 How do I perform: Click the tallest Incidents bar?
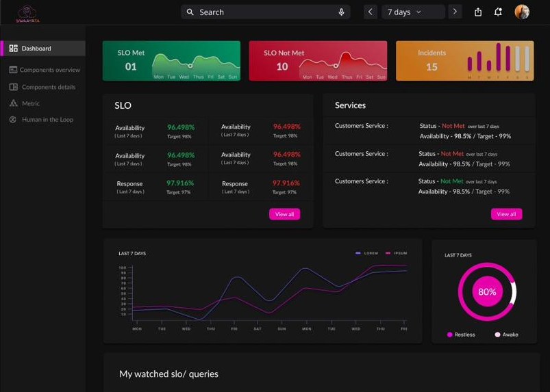click(498, 57)
